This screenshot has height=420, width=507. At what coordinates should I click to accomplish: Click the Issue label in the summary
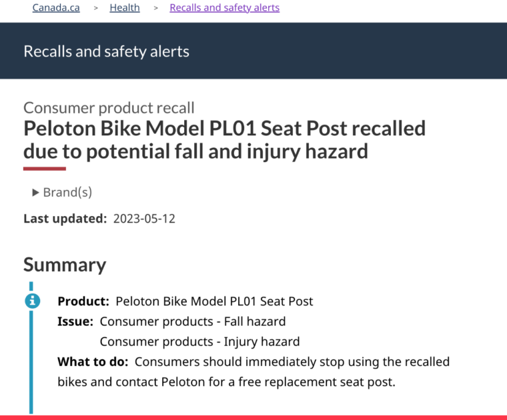tap(75, 321)
